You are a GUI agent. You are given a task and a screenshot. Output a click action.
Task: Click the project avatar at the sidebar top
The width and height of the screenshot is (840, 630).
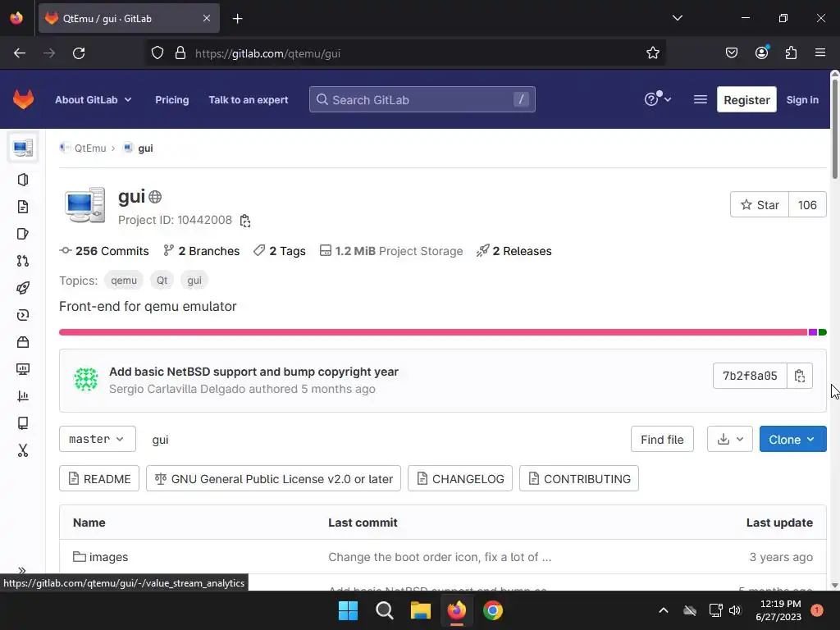tap(23, 148)
